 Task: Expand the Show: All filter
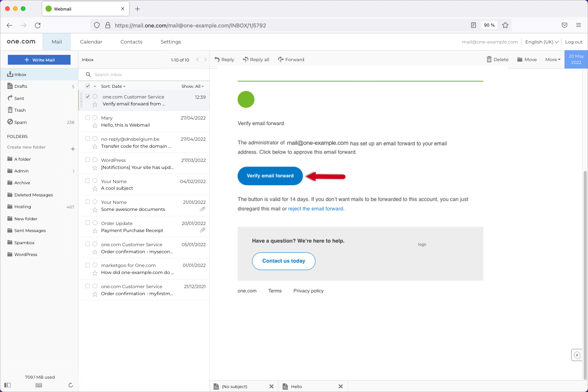click(x=192, y=86)
